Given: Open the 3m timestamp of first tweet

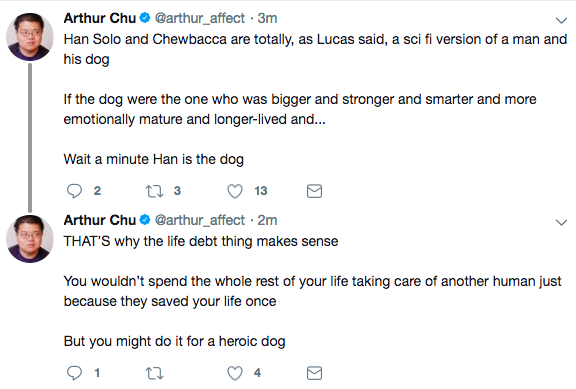Looking at the screenshot, I should pos(267,18).
